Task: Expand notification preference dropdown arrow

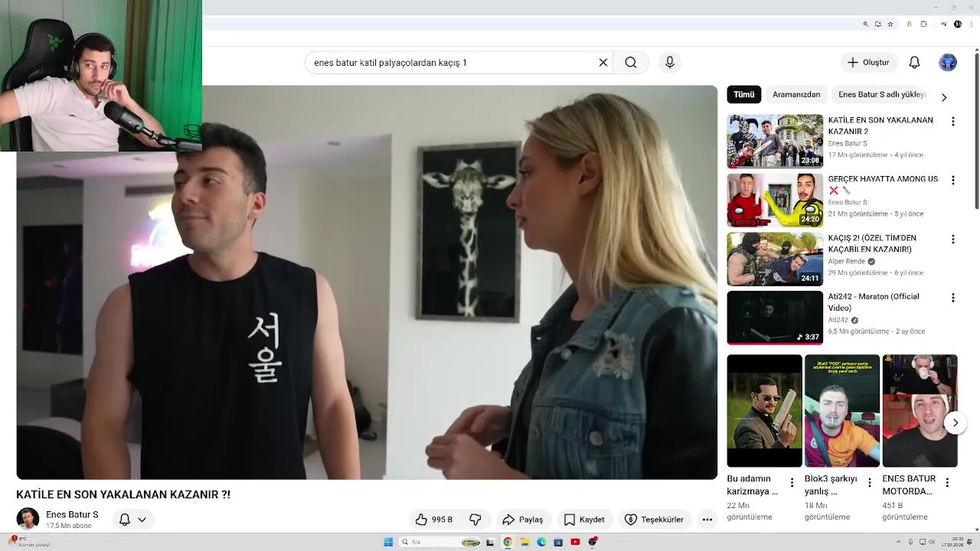Action: pos(142,520)
